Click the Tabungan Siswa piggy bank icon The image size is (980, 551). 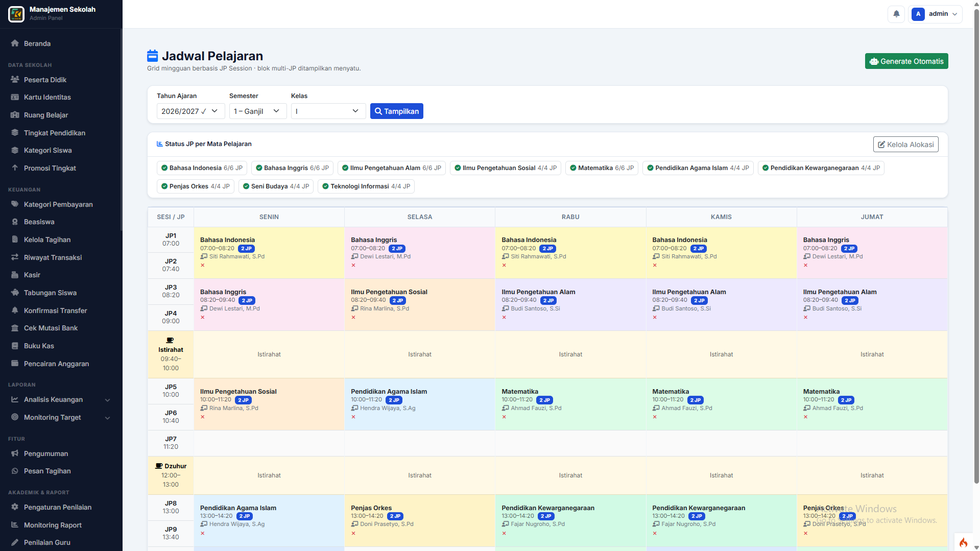tap(15, 293)
